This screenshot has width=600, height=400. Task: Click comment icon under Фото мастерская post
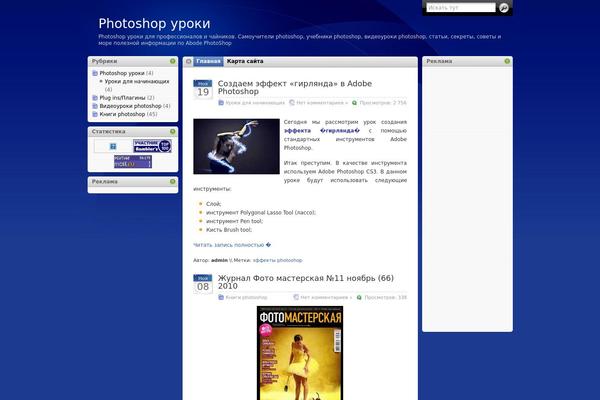[296, 297]
